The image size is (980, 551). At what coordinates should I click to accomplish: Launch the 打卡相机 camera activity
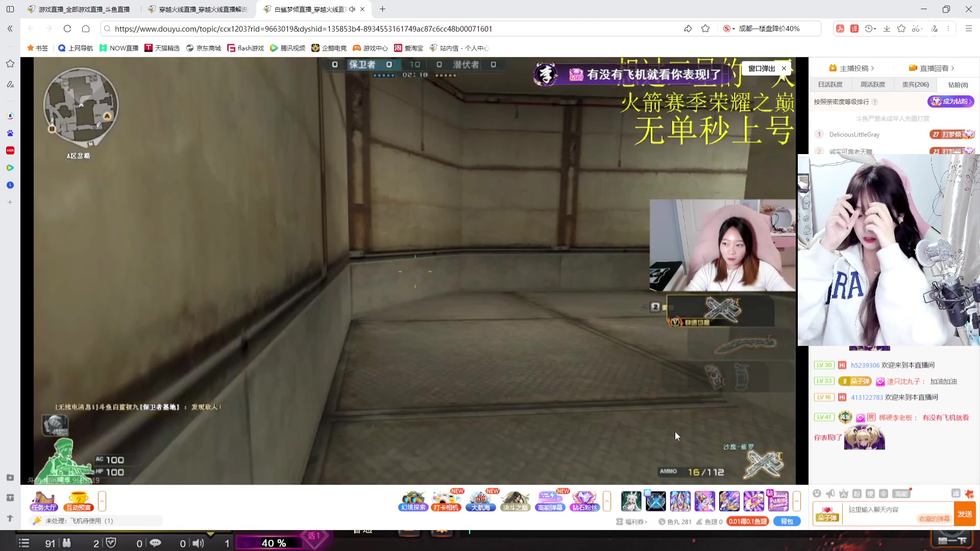click(447, 501)
